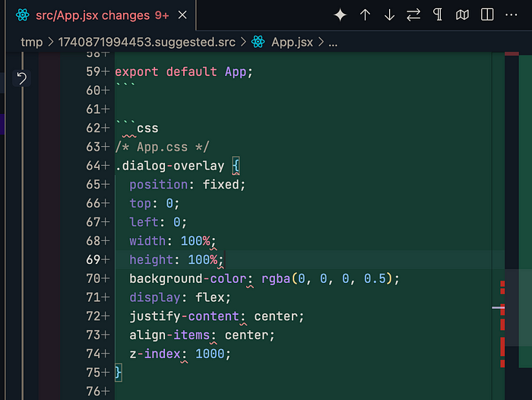Click the tmp breadcrumb segment
The image size is (532, 400).
pyautogui.click(x=32, y=42)
